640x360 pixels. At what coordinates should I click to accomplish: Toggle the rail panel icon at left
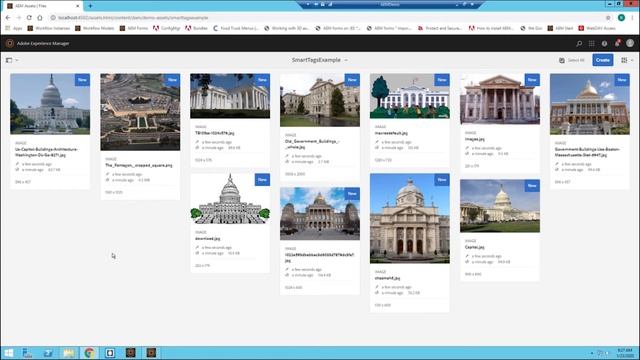pyautogui.click(x=9, y=60)
